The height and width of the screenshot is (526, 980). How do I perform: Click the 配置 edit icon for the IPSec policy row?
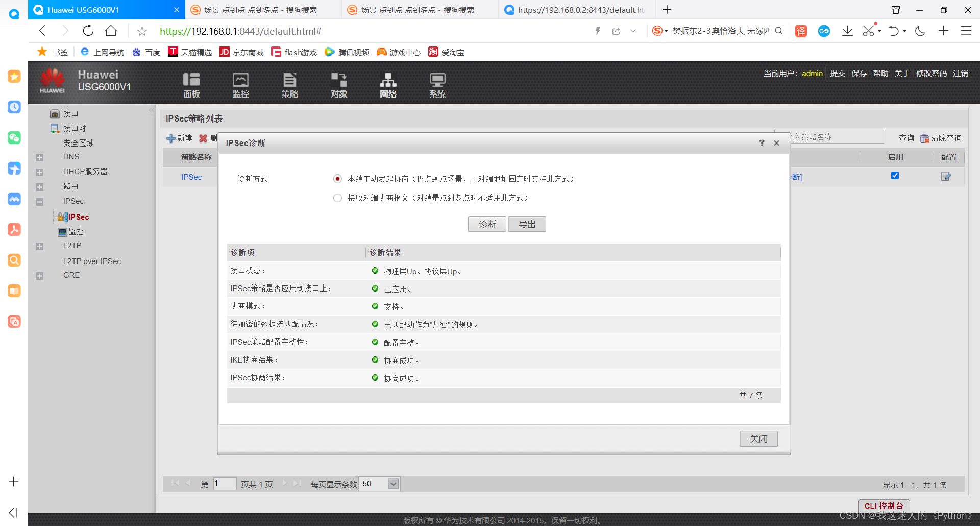(946, 177)
